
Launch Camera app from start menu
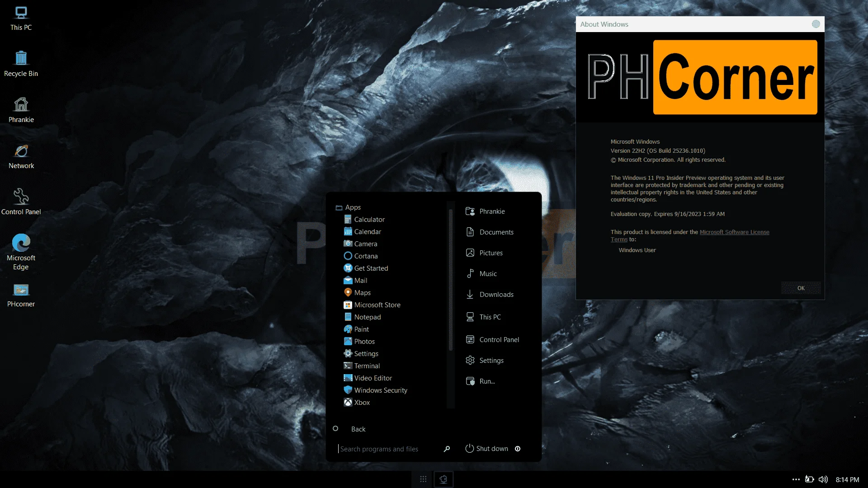(360, 244)
